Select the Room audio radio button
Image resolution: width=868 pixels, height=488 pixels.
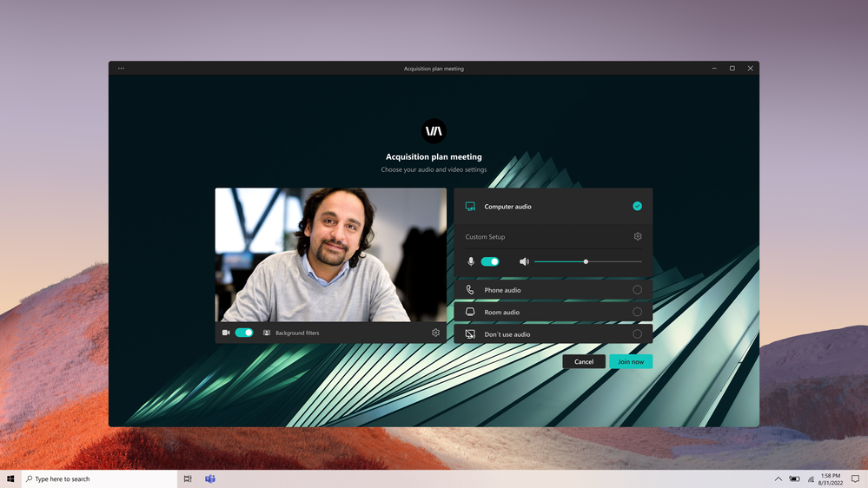[637, 312]
